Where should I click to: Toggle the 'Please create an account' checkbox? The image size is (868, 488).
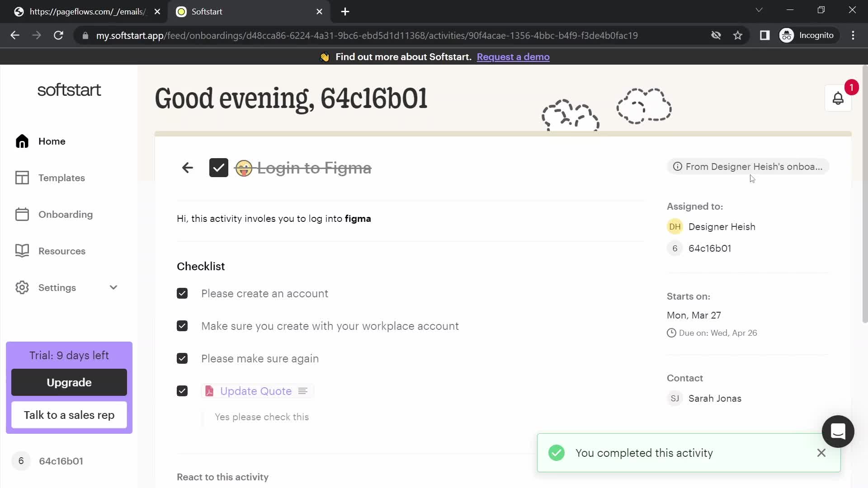click(183, 294)
